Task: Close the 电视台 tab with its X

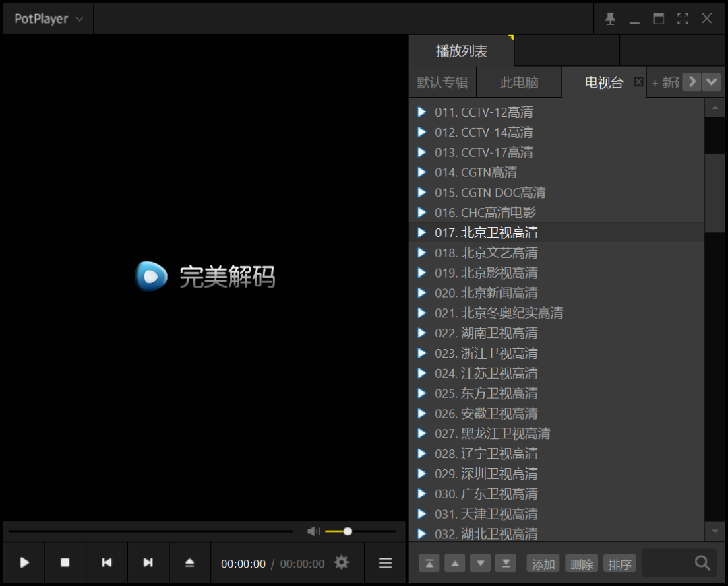Action: [x=639, y=82]
